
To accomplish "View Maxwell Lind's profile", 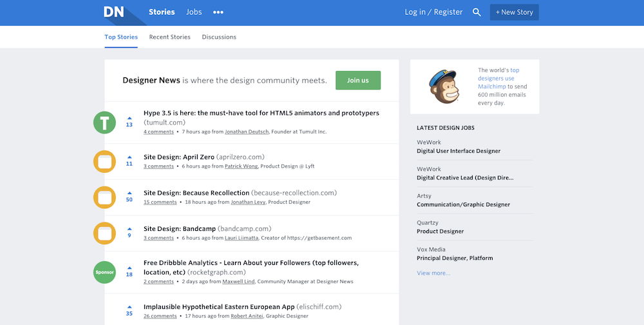I will tap(238, 281).
